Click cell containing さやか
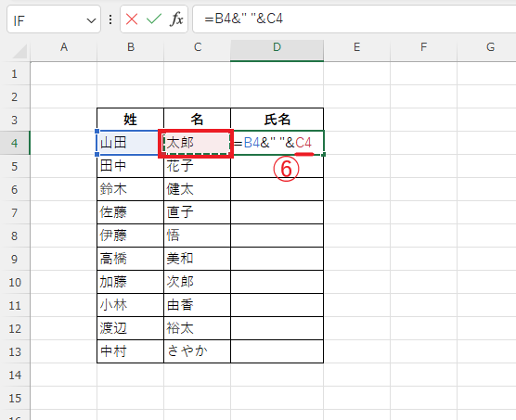Viewport: 516px width, 420px height. (198, 351)
